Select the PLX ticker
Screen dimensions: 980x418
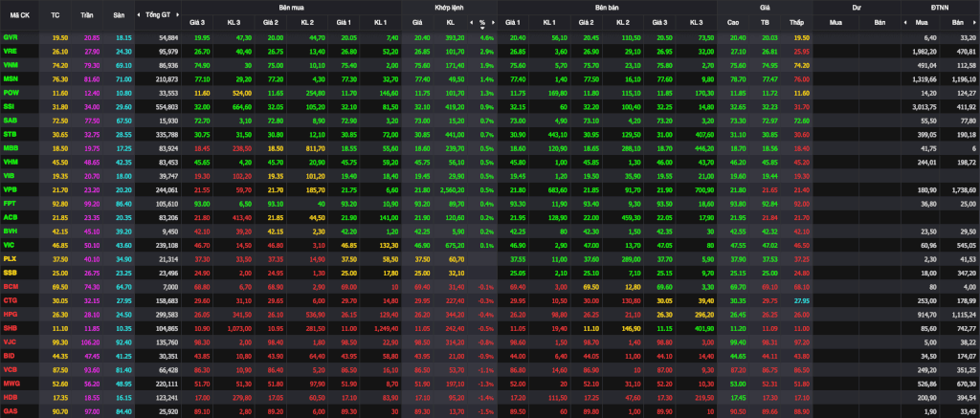(x=10, y=258)
